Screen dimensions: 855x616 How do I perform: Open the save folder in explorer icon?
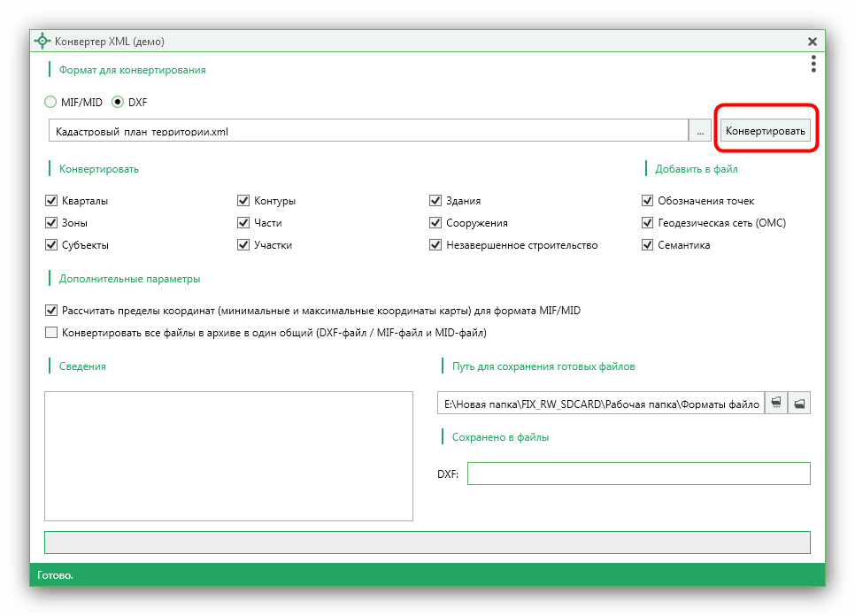[799, 404]
